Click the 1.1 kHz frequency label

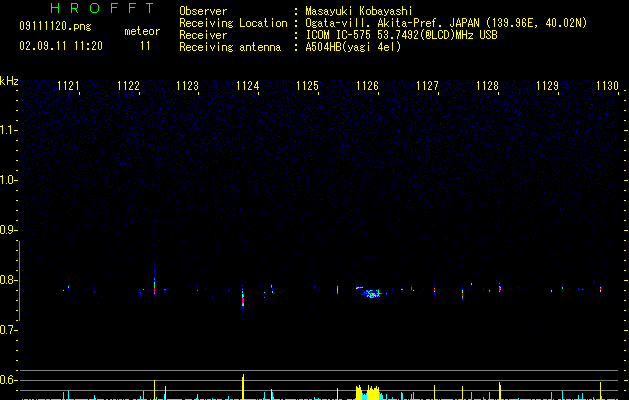(x=8, y=130)
